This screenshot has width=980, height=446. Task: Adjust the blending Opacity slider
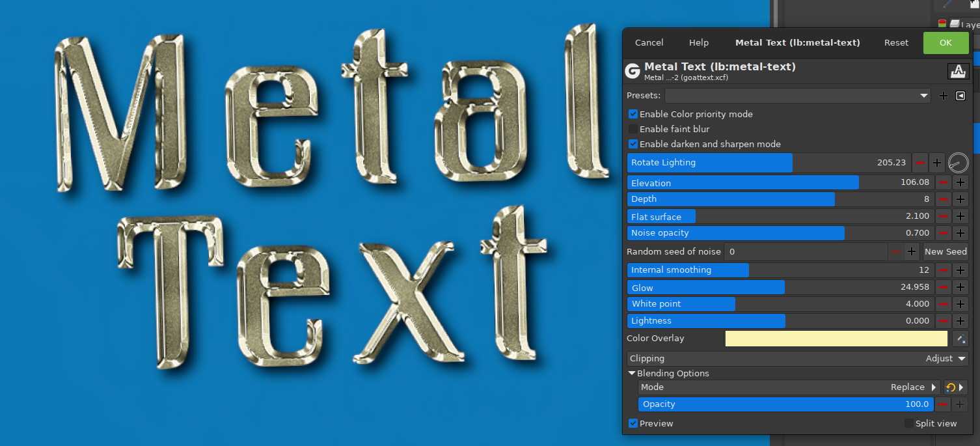click(786, 404)
